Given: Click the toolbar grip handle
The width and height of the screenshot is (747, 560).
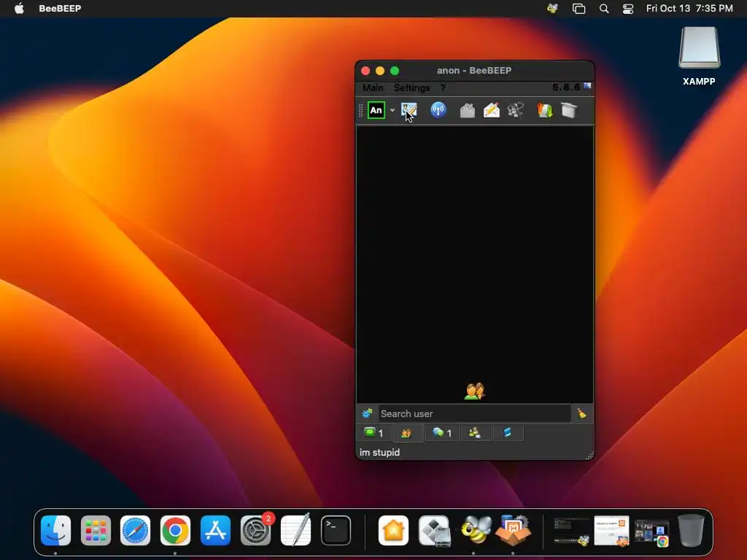Looking at the screenshot, I should click(x=360, y=111).
